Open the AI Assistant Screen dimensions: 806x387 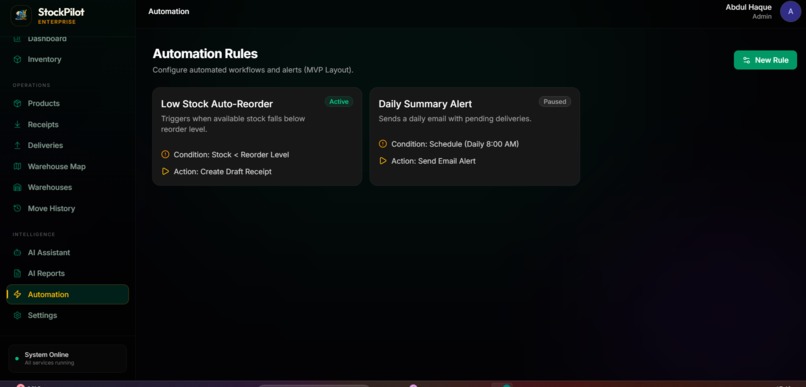(x=67, y=253)
